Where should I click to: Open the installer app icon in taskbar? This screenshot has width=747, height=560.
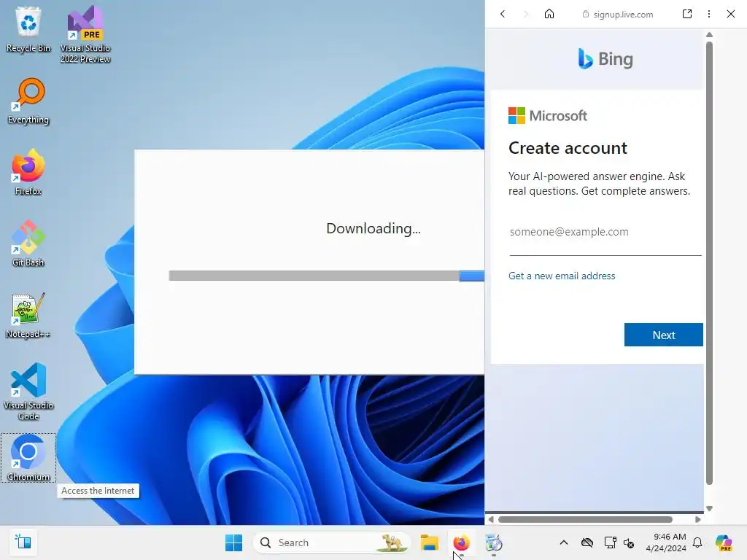click(494, 542)
